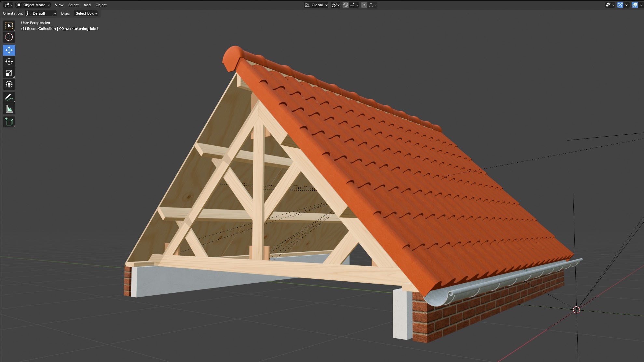
Task: Select the Transform tool
Action: (x=9, y=84)
